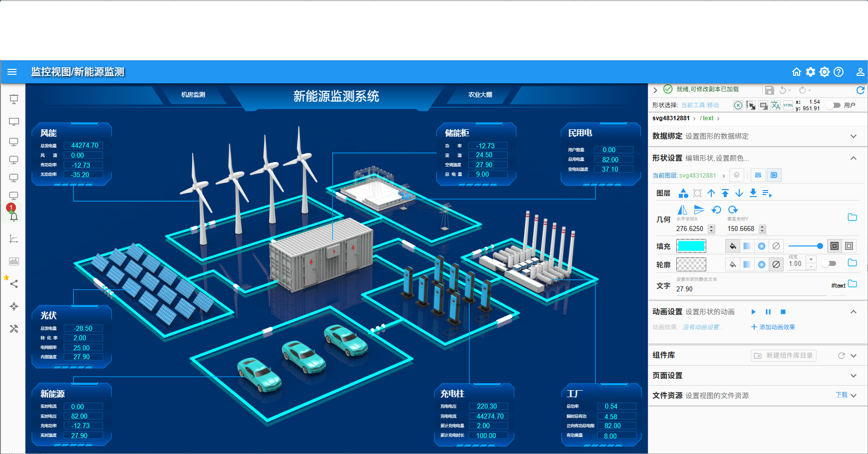Switch to the 农业大棚 tab

point(480,95)
